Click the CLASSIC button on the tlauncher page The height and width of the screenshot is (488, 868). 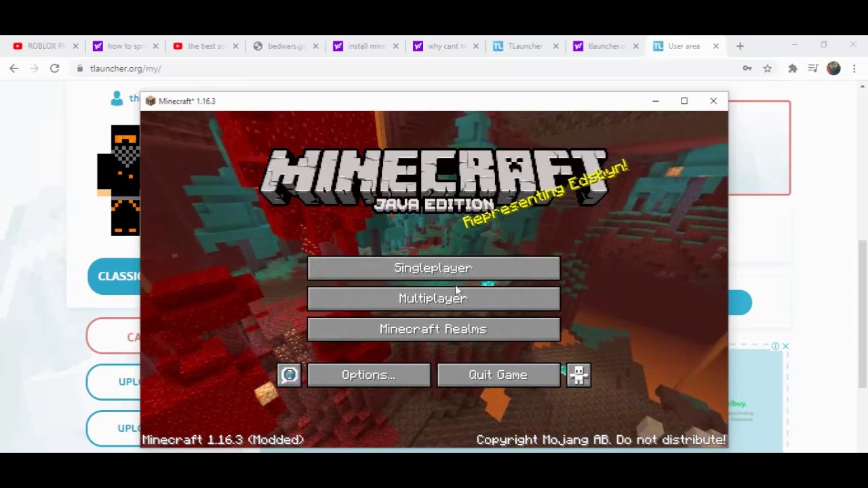point(115,277)
